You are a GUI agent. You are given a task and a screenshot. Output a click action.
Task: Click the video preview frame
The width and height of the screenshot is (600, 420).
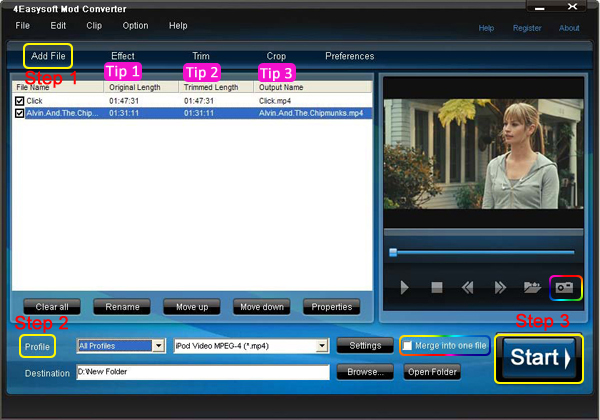click(484, 154)
